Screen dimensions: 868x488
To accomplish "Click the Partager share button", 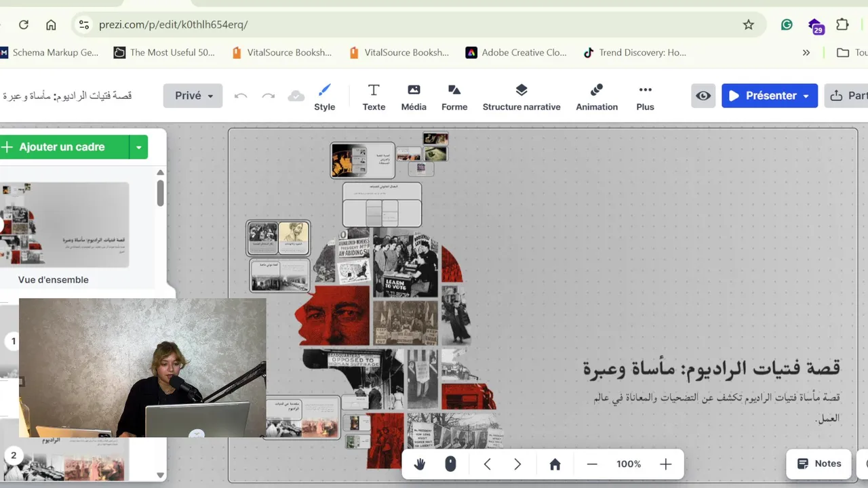I will pyautogui.click(x=847, y=96).
